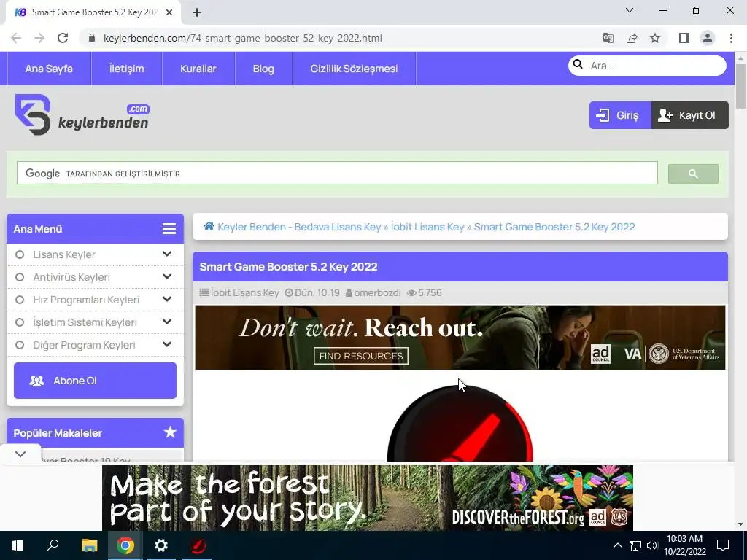The width and height of the screenshot is (747, 560).
Task: Click the browser address bar URL
Action: 242,38
